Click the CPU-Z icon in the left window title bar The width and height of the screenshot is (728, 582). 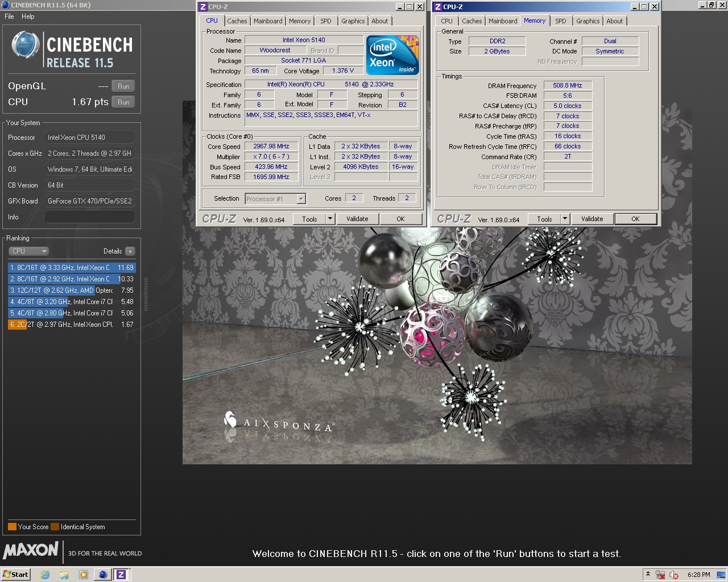(x=203, y=7)
